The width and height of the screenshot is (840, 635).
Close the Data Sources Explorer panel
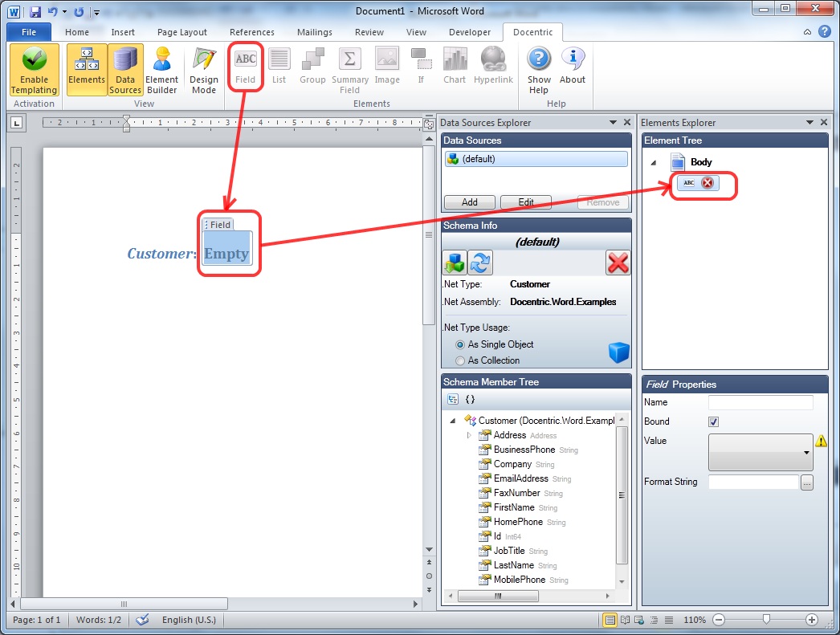coord(626,123)
